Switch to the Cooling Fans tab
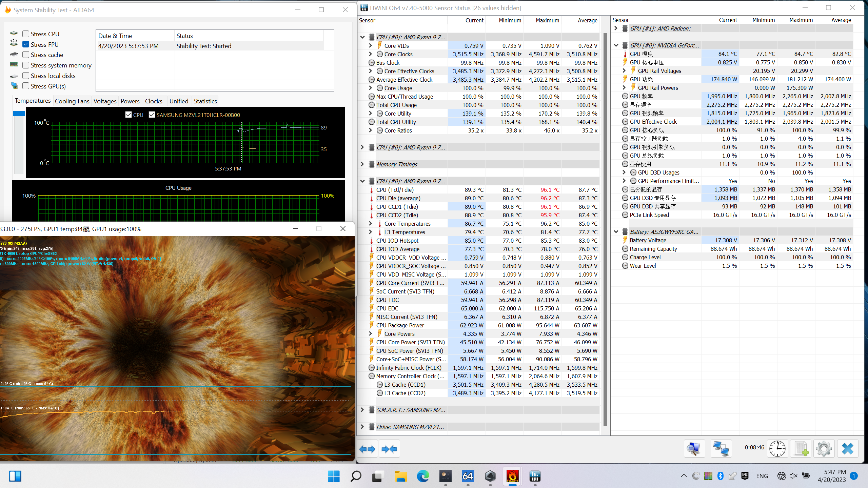Screen dimensions: 868x488 [x=72, y=101]
